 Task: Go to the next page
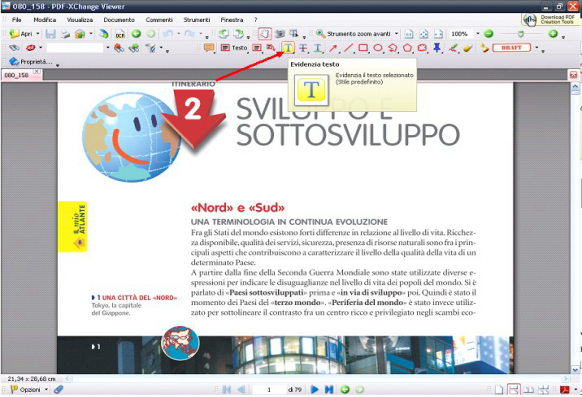coord(314,390)
